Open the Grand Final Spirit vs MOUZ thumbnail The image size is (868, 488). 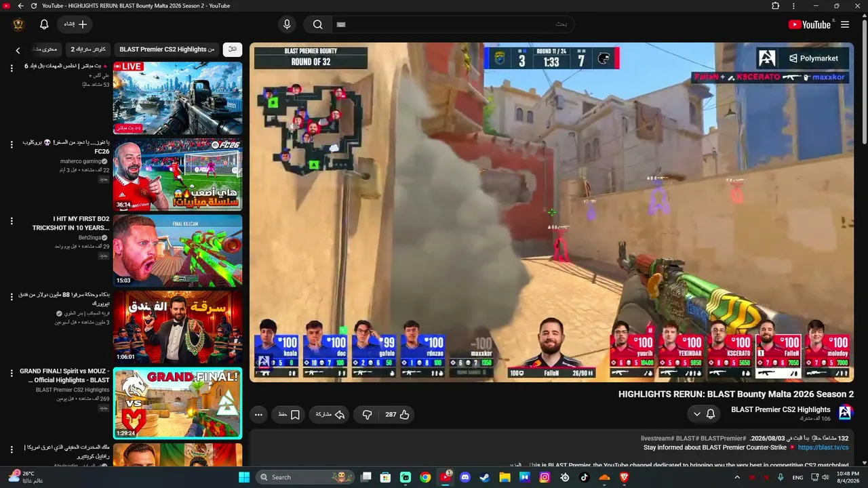pos(178,403)
